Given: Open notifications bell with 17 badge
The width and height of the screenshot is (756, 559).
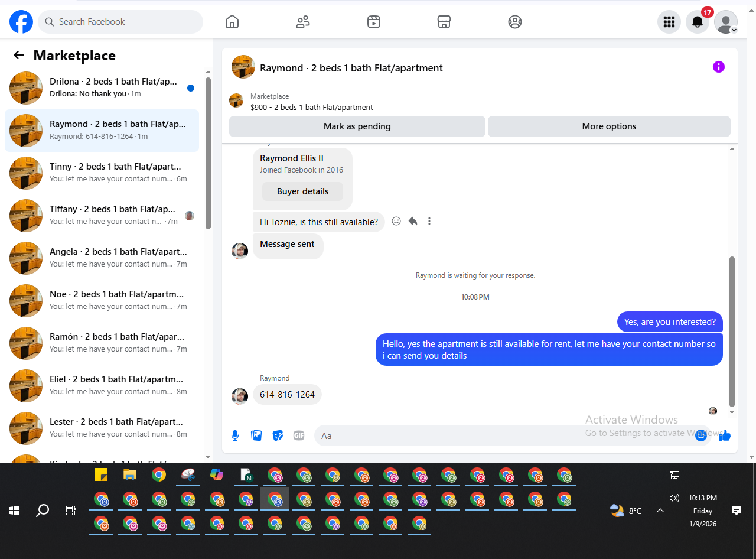Looking at the screenshot, I should coord(698,22).
